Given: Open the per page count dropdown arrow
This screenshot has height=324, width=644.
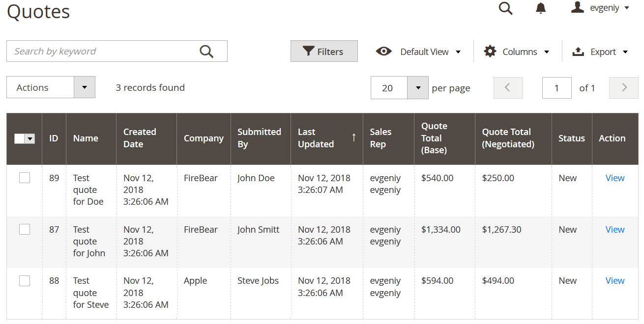Looking at the screenshot, I should click(x=418, y=88).
